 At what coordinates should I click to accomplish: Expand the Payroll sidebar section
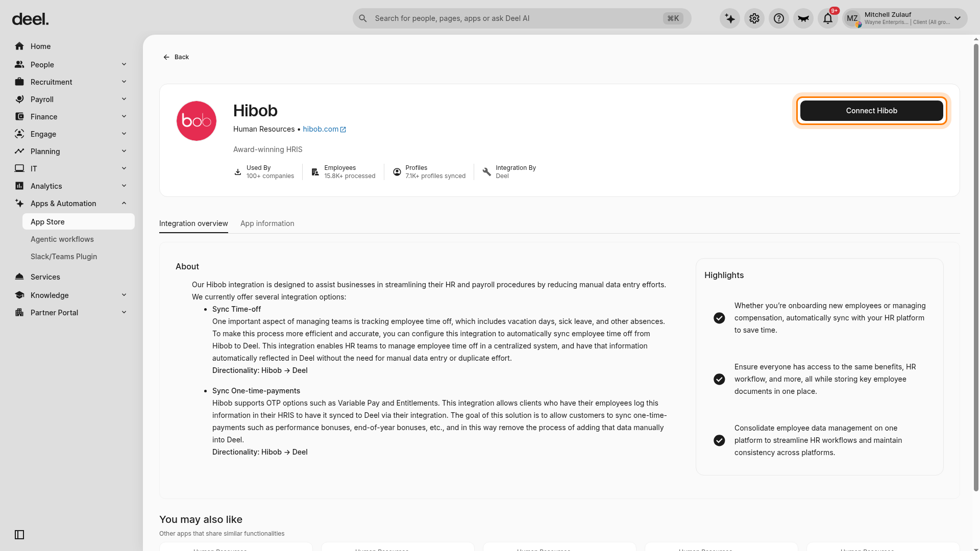(71, 99)
